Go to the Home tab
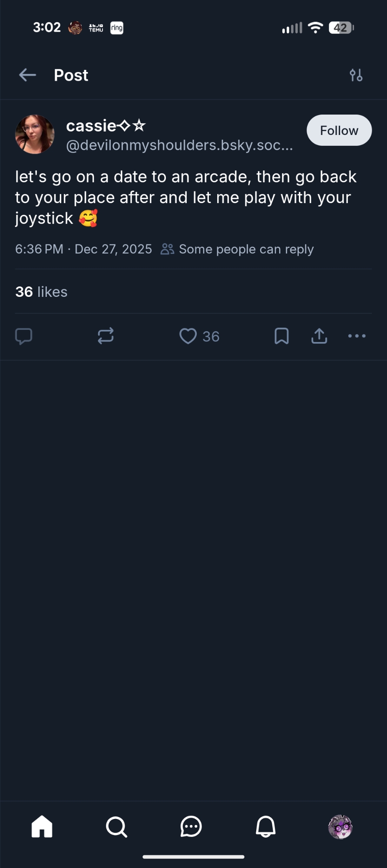 42,827
